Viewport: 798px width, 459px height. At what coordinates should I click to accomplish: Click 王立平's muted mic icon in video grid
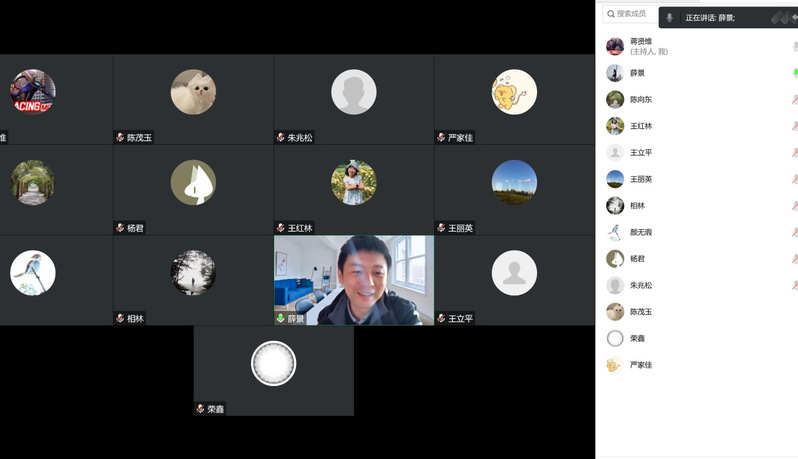point(441,318)
